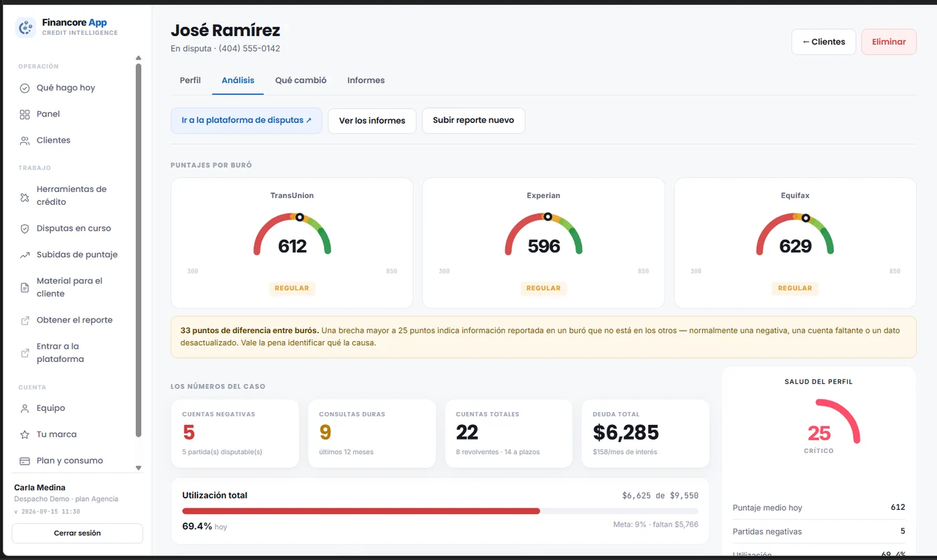
Task: Click the Deuda total $6,285 value
Action: click(x=626, y=433)
